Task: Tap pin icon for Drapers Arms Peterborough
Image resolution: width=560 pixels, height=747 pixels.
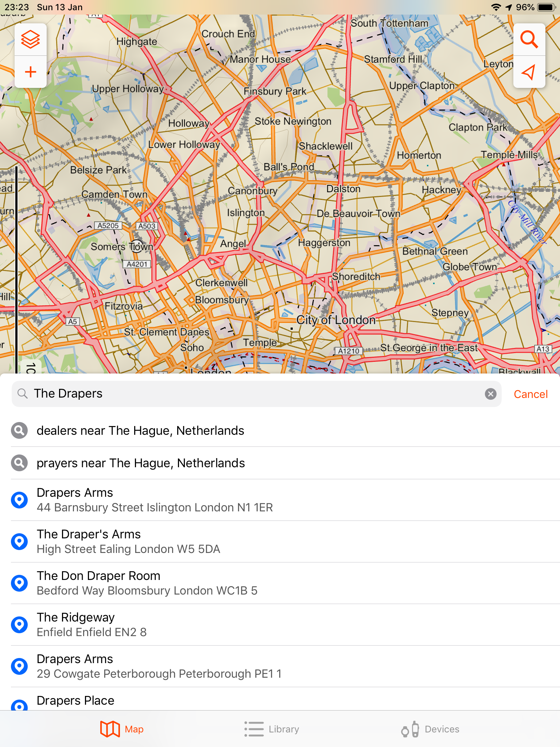Action: click(x=19, y=666)
